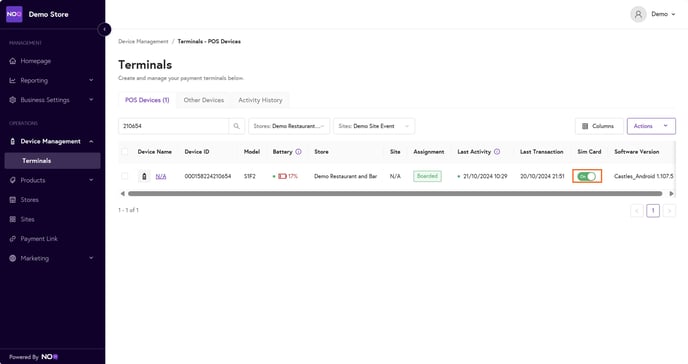This screenshot has height=364, width=688.
Task: Toggle the Sim Card switch off
Action: coord(587,176)
